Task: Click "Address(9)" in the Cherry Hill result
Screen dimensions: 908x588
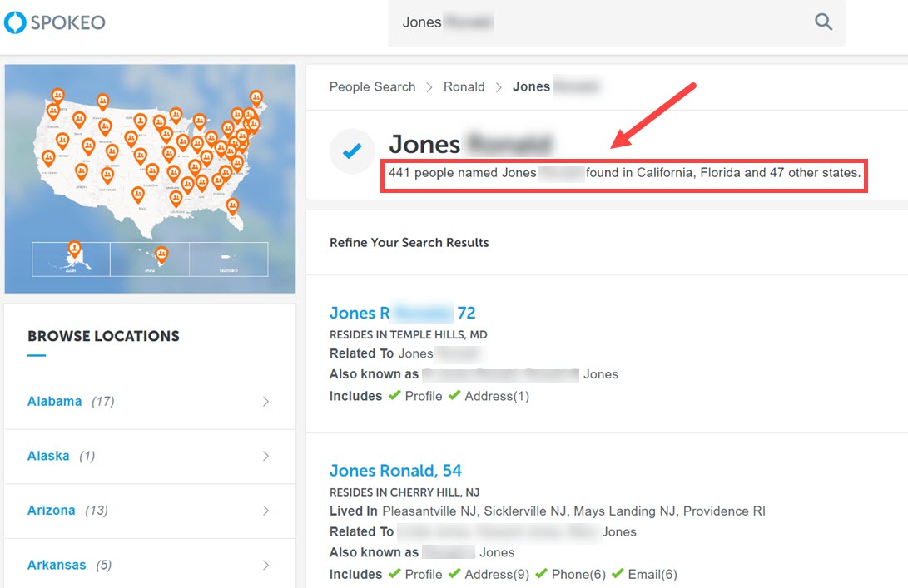Action: pos(497,575)
